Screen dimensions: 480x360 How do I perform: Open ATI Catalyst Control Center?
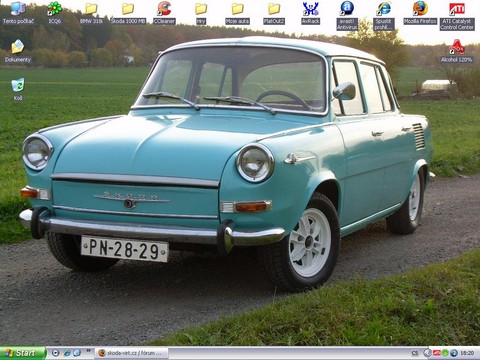(457, 16)
